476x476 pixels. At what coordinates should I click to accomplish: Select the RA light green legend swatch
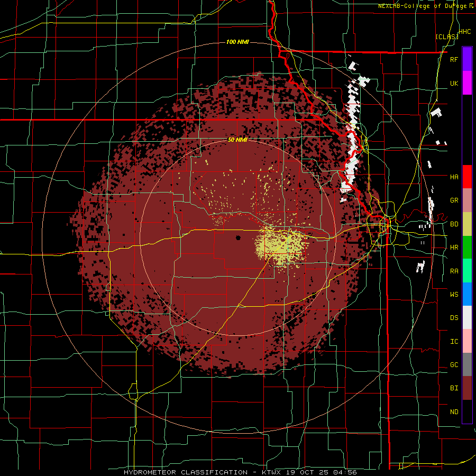(x=467, y=271)
